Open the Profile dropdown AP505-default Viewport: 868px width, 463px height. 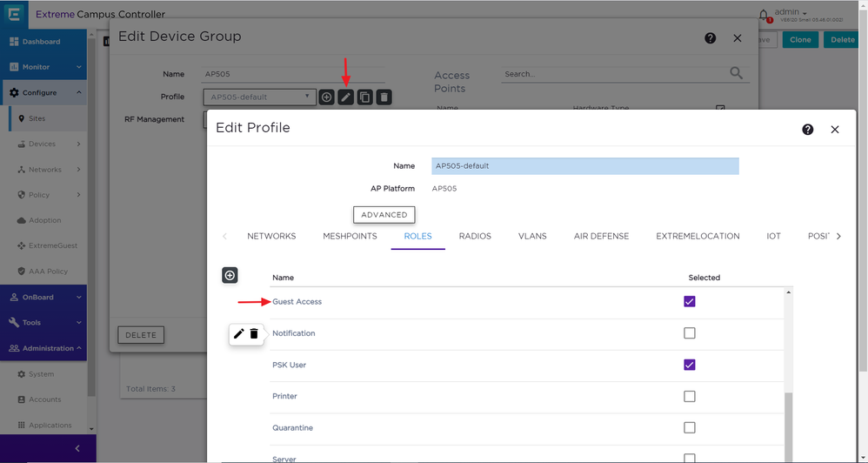click(260, 97)
